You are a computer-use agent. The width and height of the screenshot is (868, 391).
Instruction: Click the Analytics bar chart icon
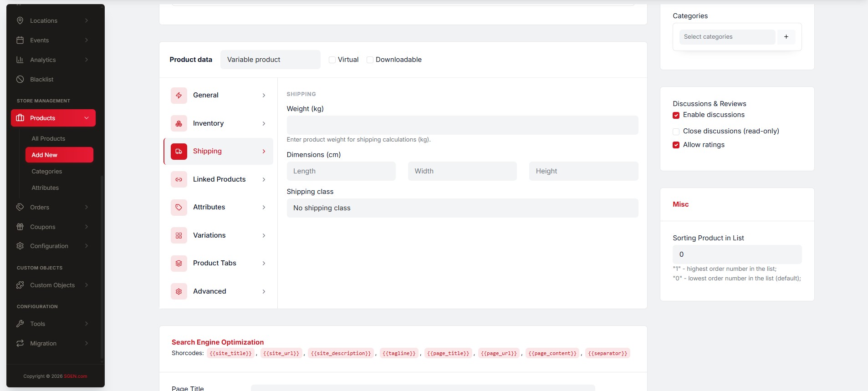pyautogui.click(x=20, y=60)
